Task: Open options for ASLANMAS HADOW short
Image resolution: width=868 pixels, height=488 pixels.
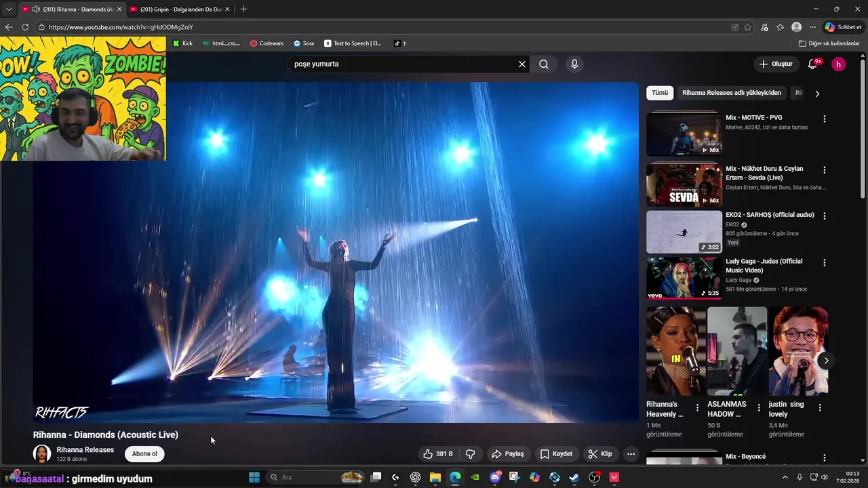Action: 759,407
